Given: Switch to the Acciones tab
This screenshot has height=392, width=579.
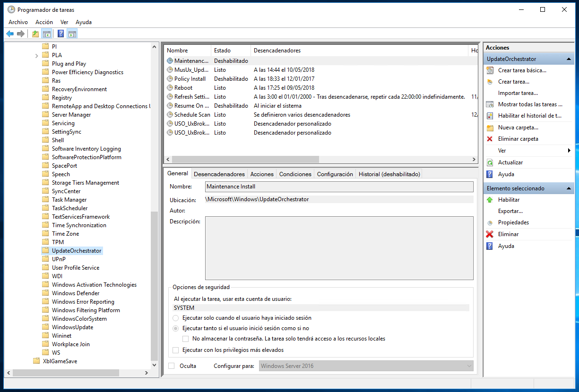Looking at the screenshot, I should (262, 174).
